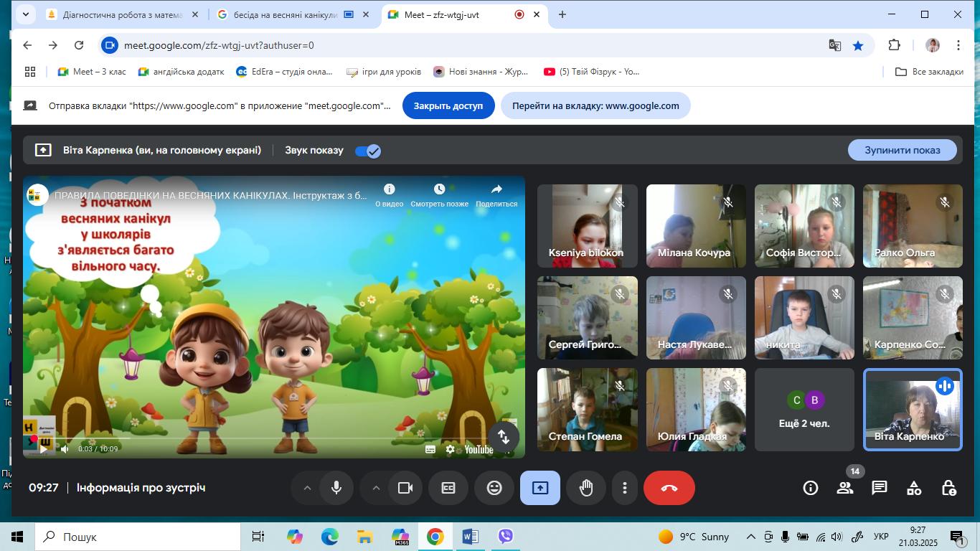The width and height of the screenshot is (980, 551).
Task: Expand video settings arrow beside camera
Action: 376,488
